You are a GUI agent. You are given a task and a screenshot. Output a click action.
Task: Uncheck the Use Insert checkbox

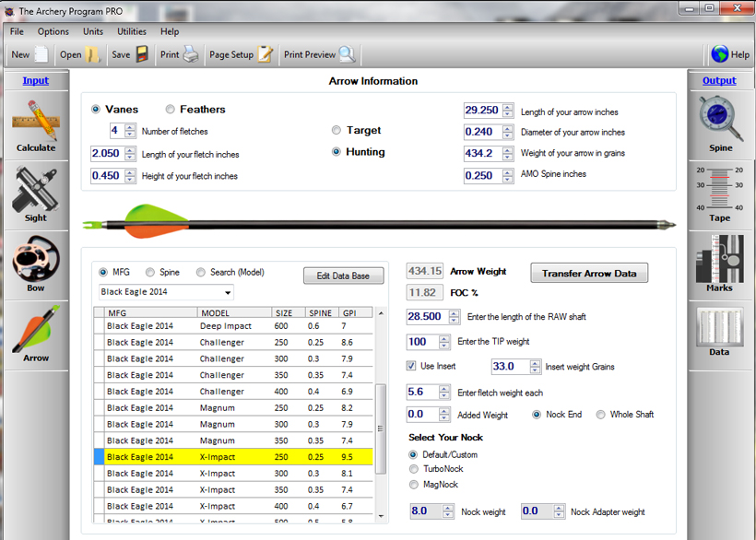point(411,366)
